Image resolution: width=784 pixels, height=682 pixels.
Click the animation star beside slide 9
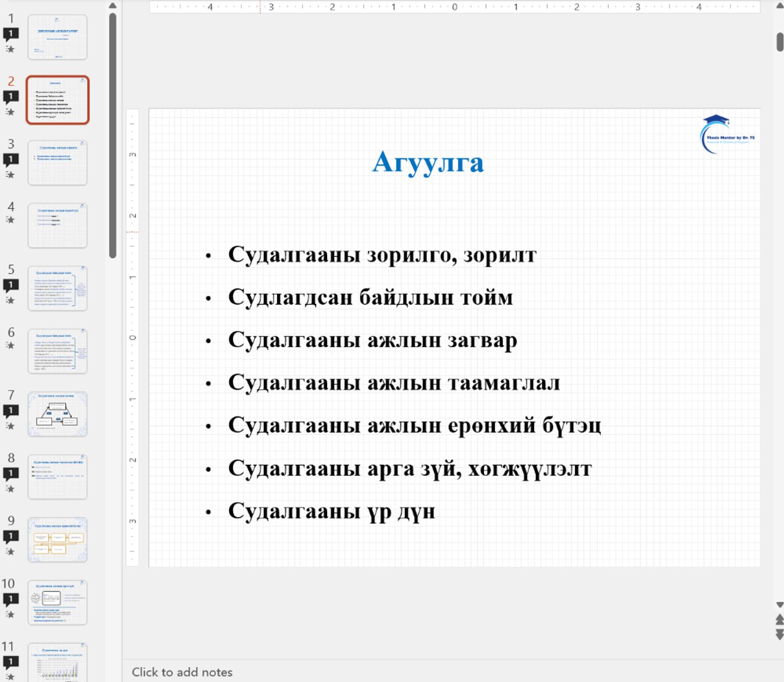[x=10, y=551]
